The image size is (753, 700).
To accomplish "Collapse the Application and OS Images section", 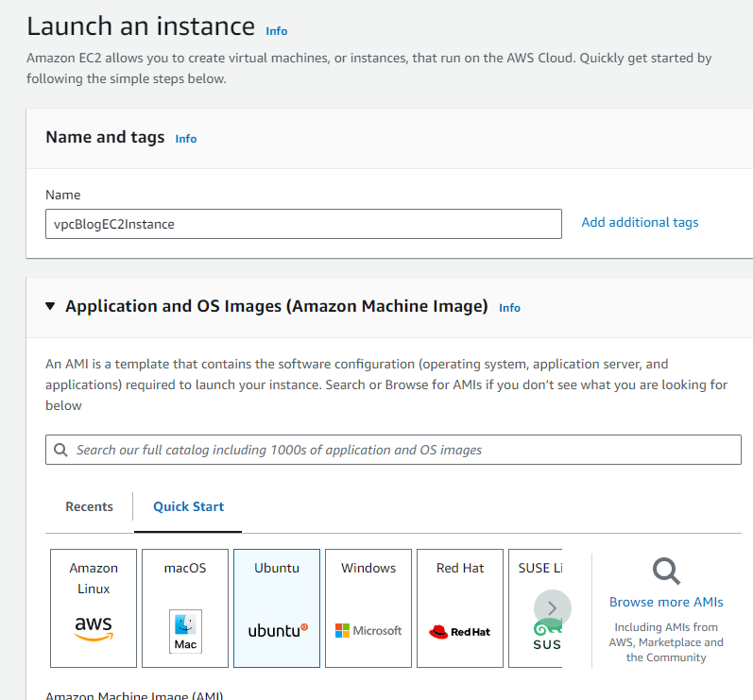I will (x=51, y=306).
